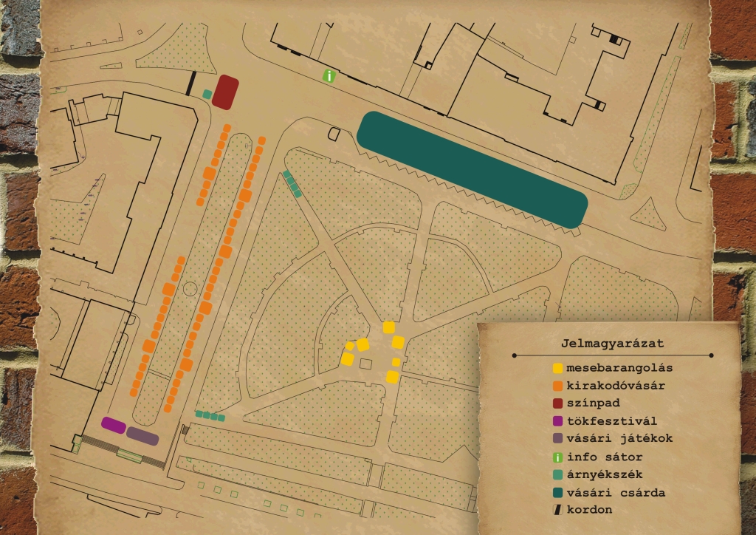
Task: Click the legend label "színpad"
Action: (x=593, y=403)
